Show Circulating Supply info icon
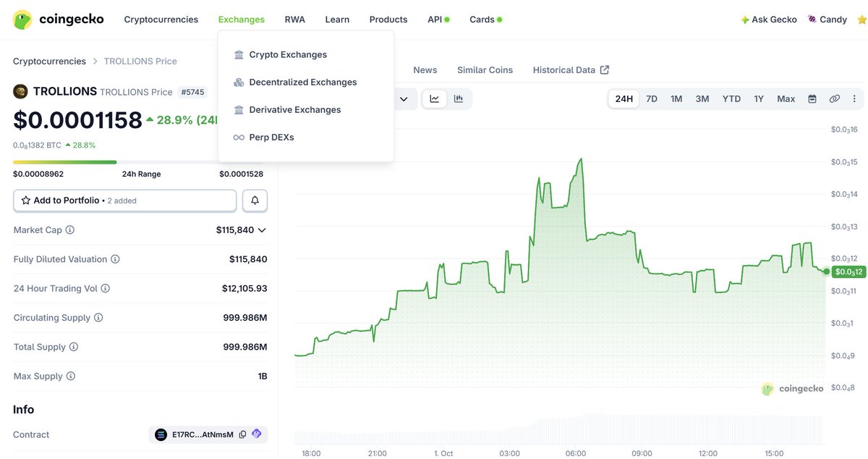Screen dimensions: 868x459 98,318
